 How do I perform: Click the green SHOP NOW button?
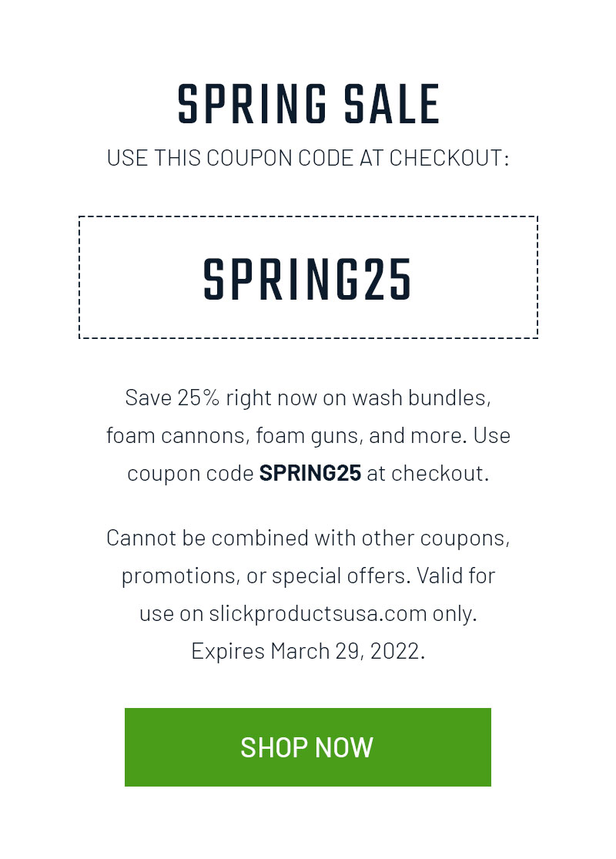[307, 747]
